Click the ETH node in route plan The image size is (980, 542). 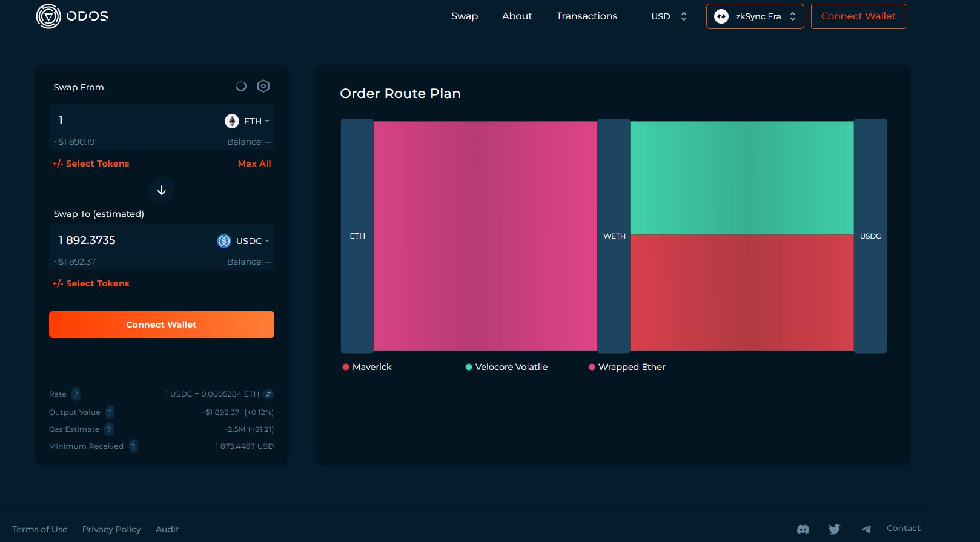[x=357, y=236]
